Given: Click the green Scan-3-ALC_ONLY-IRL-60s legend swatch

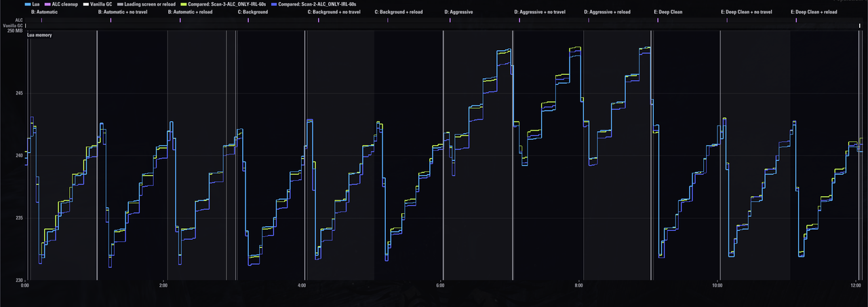Looking at the screenshot, I should click(183, 4).
